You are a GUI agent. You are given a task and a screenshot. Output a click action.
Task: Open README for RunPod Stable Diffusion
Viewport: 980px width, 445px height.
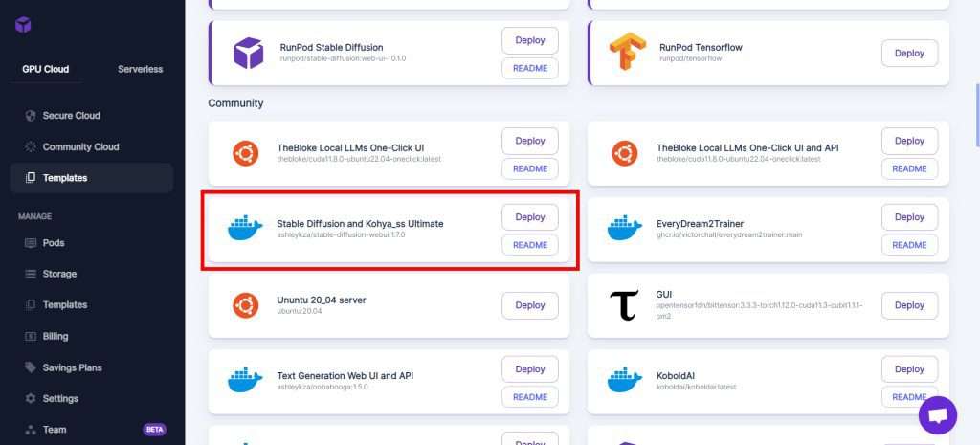[x=530, y=68]
